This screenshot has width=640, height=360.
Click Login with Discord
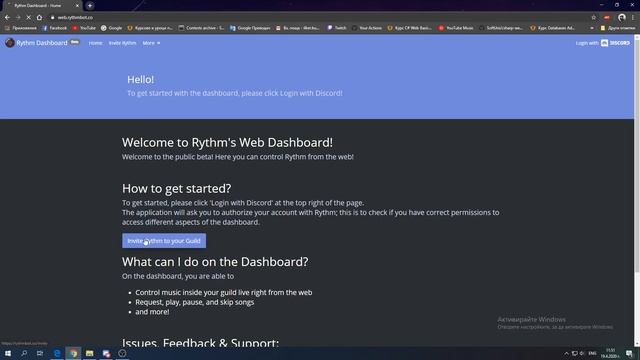(602, 43)
